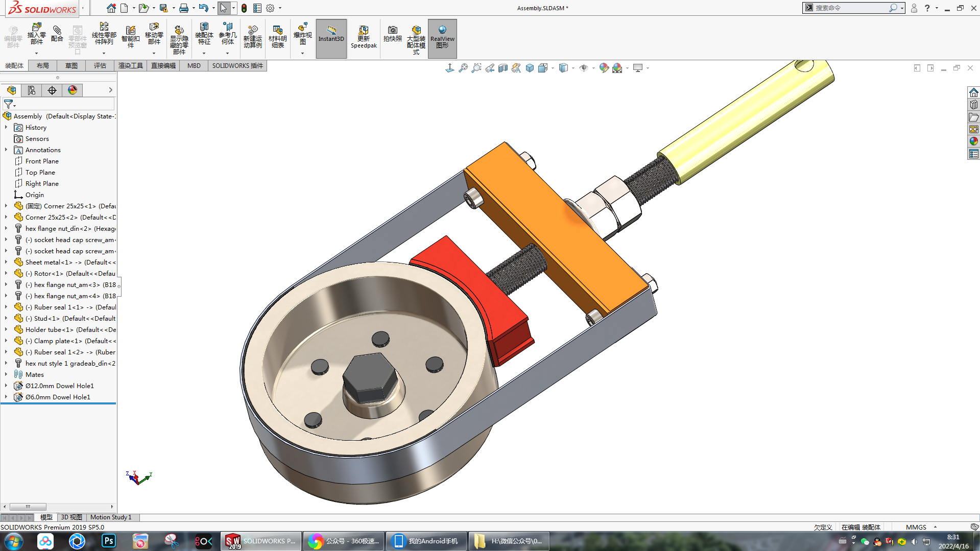Open Exploded View (爆炸视图) dropdown arrow

coord(302,53)
